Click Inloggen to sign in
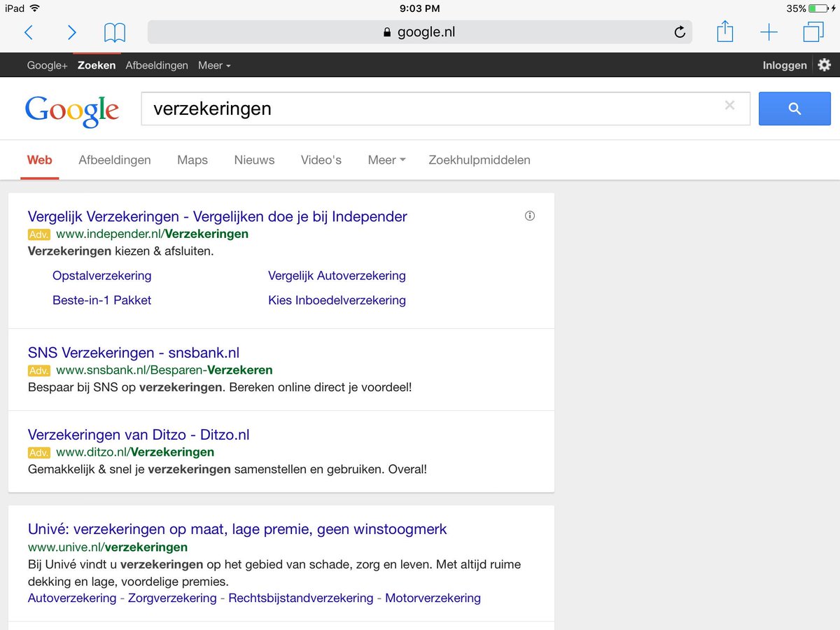Viewport: 840px width, 630px height. coord(785,65)
